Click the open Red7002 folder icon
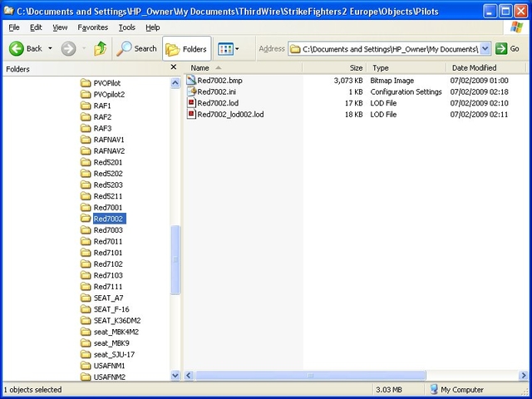Screen dimensions: 532x399 (86, 219)
